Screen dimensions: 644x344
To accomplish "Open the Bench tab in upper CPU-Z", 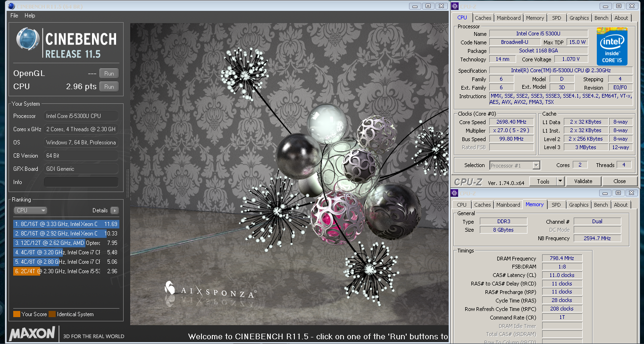I will point(602,18).
